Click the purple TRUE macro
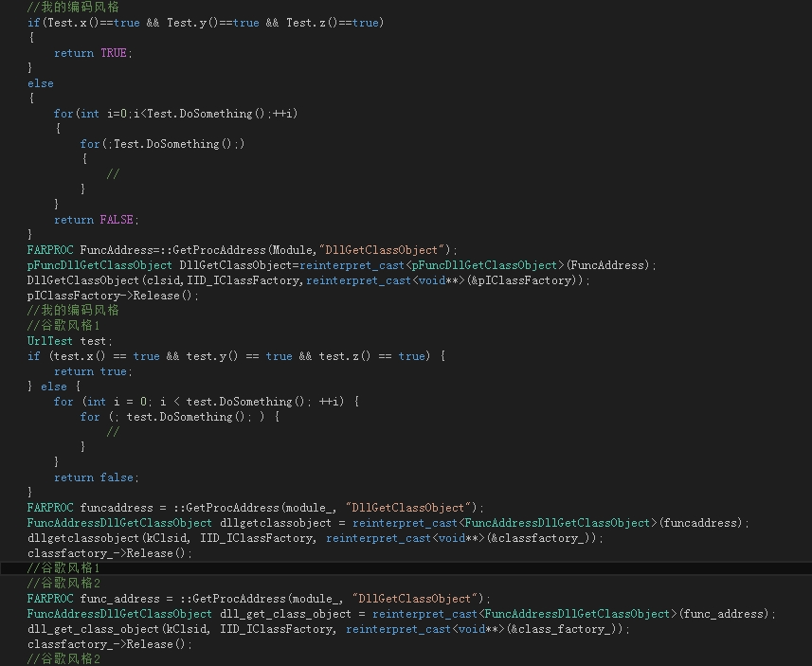 (114, 53)
